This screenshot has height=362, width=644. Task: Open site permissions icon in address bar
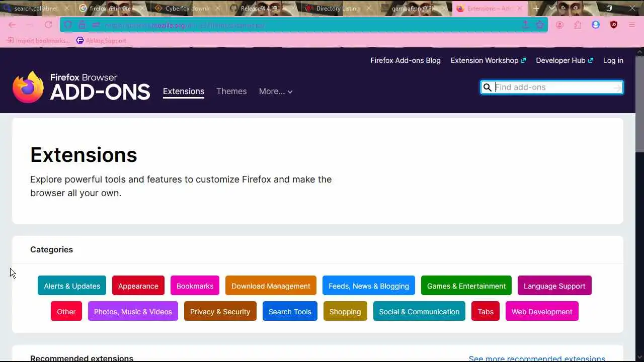click(96, 25)
